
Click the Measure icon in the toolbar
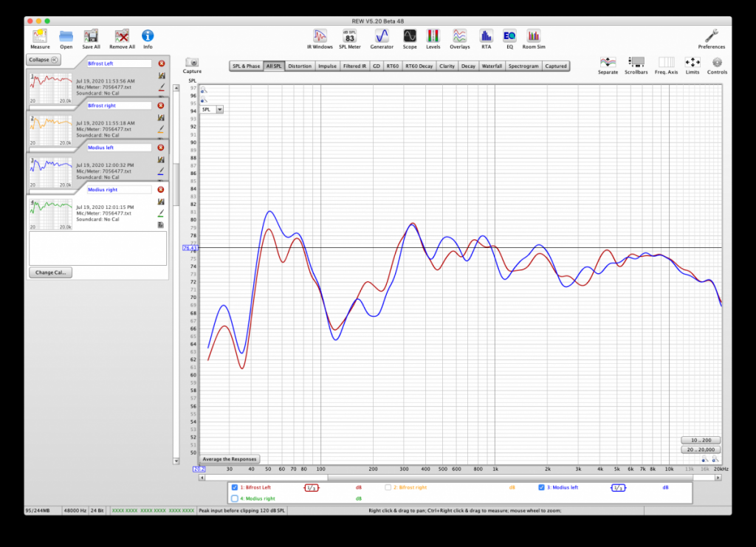point(40,35)
